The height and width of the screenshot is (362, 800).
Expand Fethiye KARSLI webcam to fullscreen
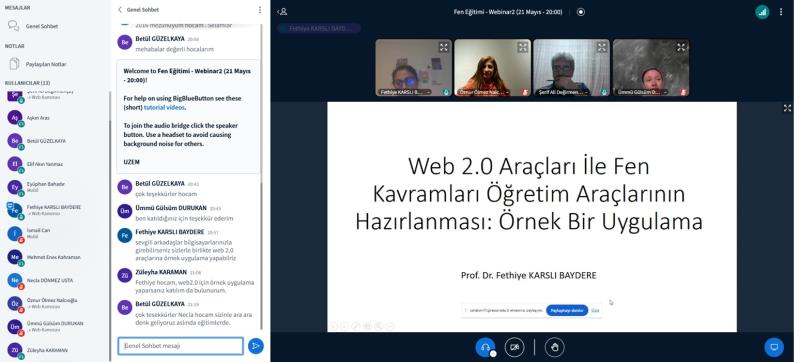click(x=443, y=47)
